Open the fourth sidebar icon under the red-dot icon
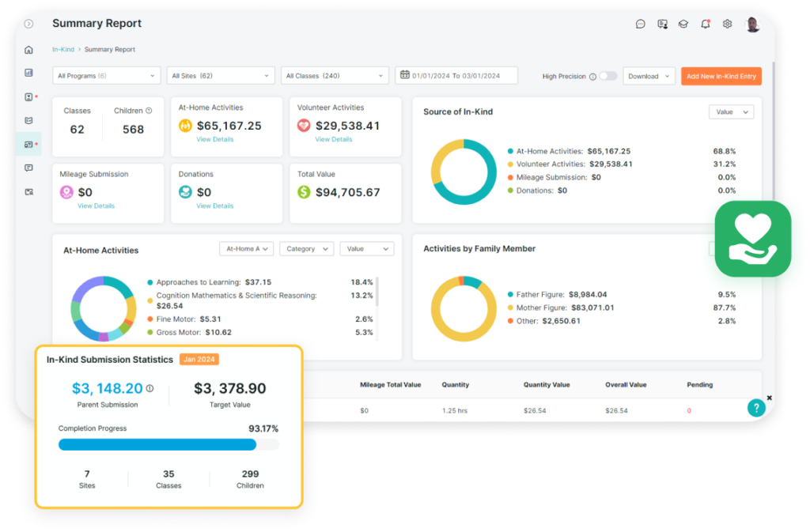 tap(29, 120)
